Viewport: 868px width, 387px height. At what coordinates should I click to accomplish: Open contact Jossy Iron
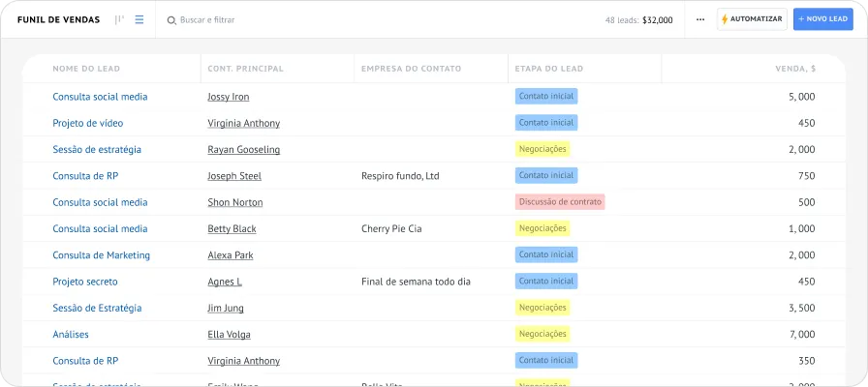click(228, 97)
